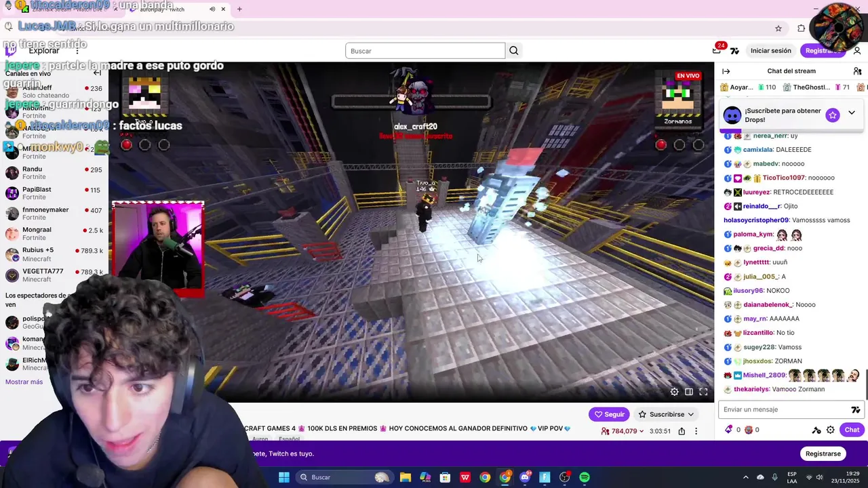
Task: Click Iniciar sesión button
Action: [x=770, y=51]
